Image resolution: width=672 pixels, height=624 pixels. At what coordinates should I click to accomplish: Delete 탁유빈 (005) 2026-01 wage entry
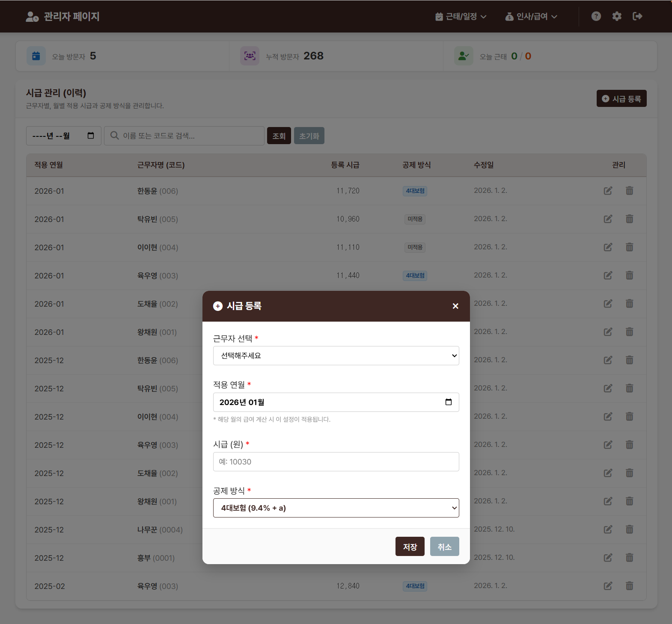coord(629,219)
